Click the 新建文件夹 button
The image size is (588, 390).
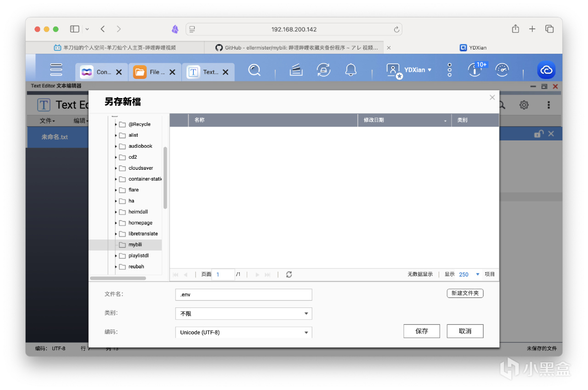tap(465, 293)
